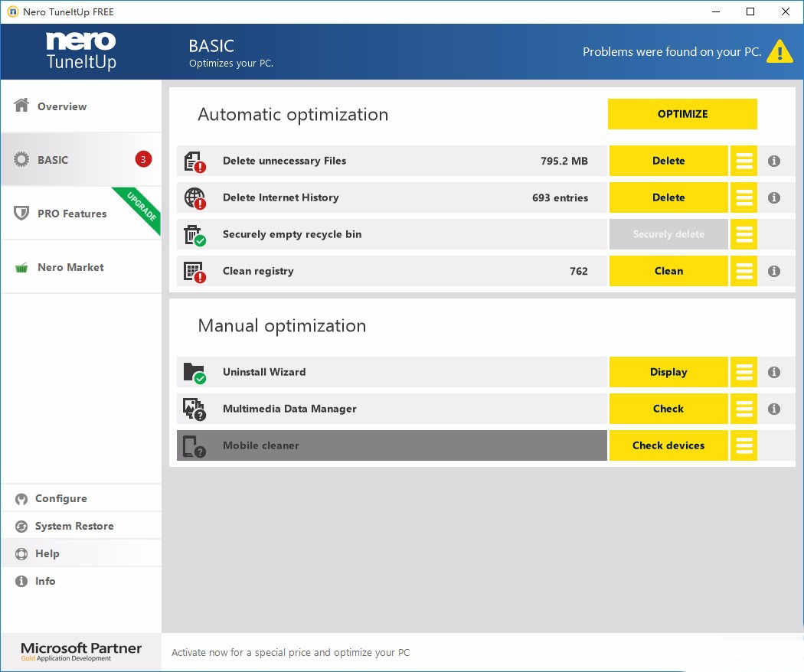
Task: Click the activate now special price link
Action: click(x=291, y=653)
